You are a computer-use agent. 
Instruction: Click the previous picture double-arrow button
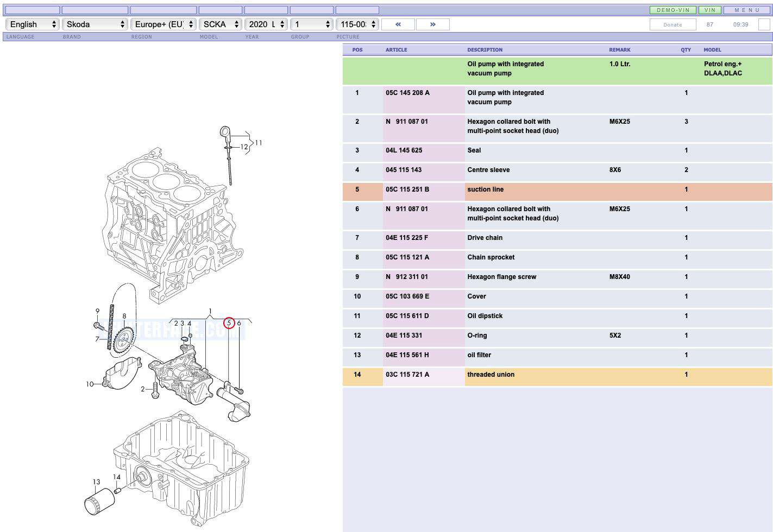(398, 24)
